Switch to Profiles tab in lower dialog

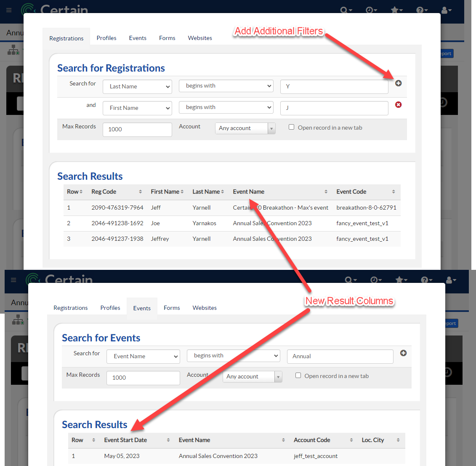(110, 308)
